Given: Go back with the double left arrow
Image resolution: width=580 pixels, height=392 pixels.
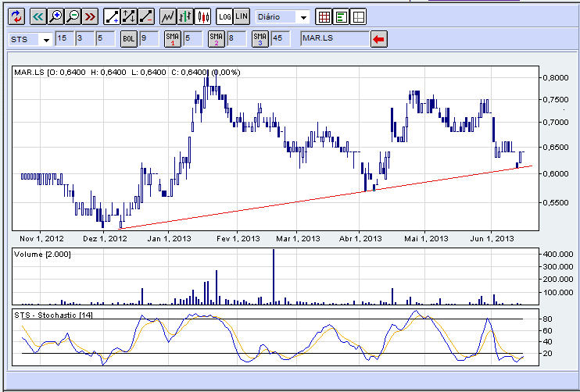Looking at the screenshot, I should [x=38, y=16].
